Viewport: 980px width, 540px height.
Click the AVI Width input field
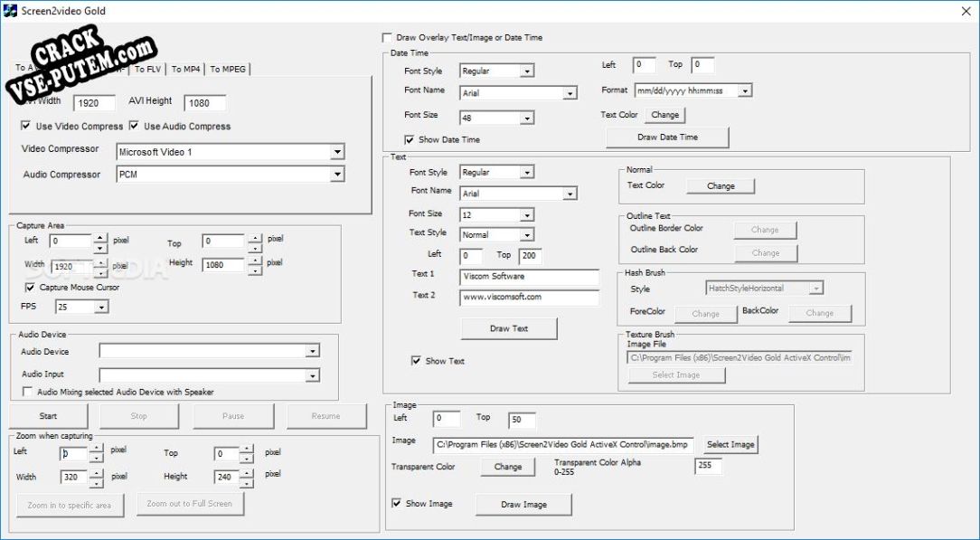point(94,103)
